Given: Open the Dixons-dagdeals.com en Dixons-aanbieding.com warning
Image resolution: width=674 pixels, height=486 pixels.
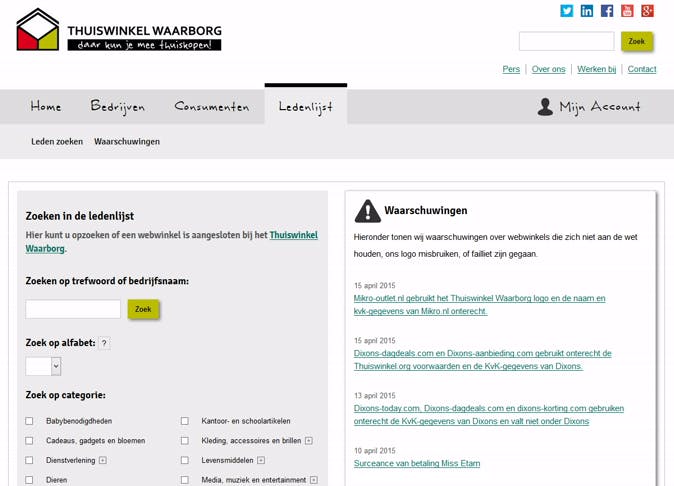Looking at the screenshot, I should (x=482, y=360).
